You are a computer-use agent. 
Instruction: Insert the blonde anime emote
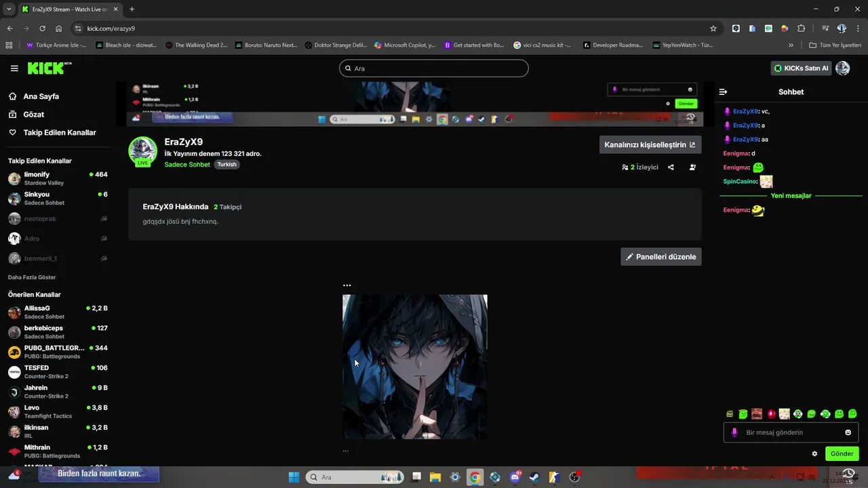785,414
